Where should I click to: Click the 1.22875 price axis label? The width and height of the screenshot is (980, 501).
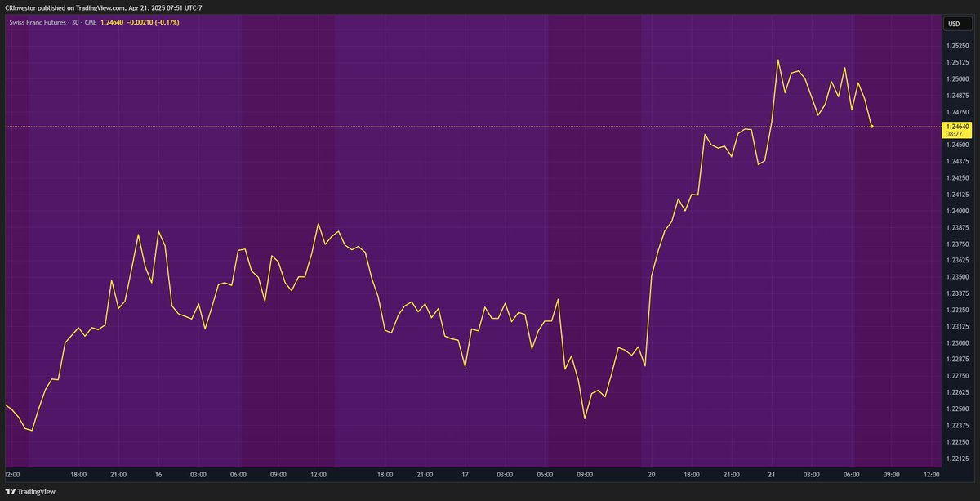(x=957, y=360)
